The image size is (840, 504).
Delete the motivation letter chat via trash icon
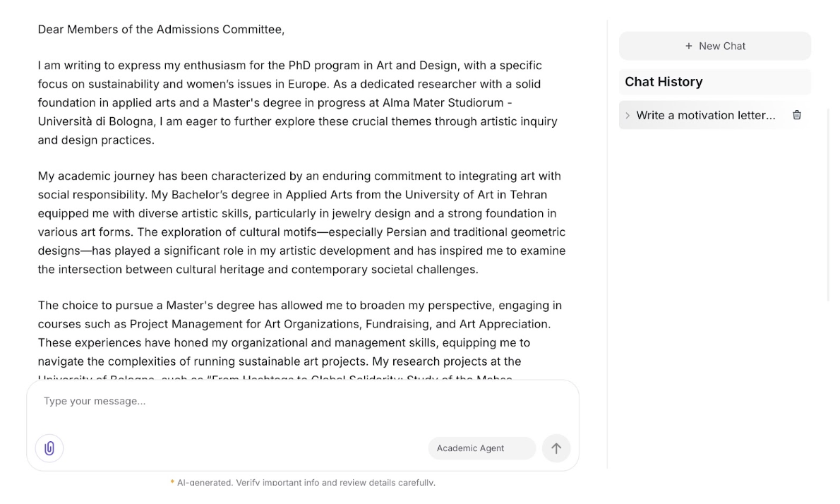point(797,115)
